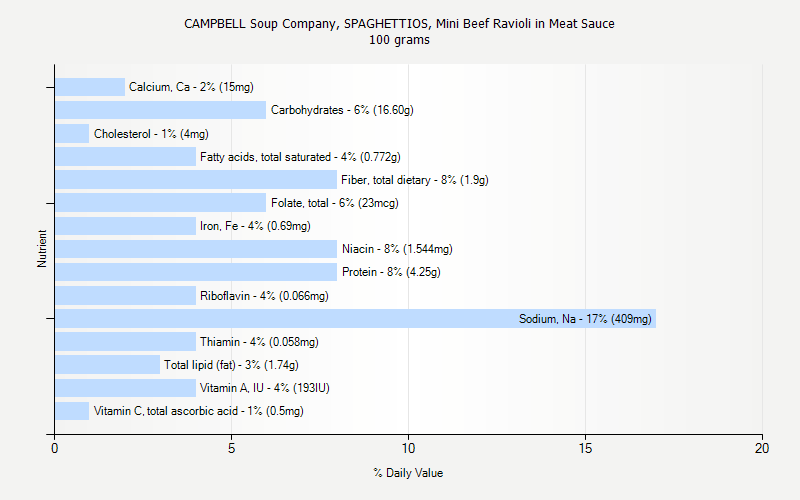Select the 'Total lipid (fat) - 3% (1.74g)' label
The width and height of the screenshot is (800, 500).
[x=231, y=365]
